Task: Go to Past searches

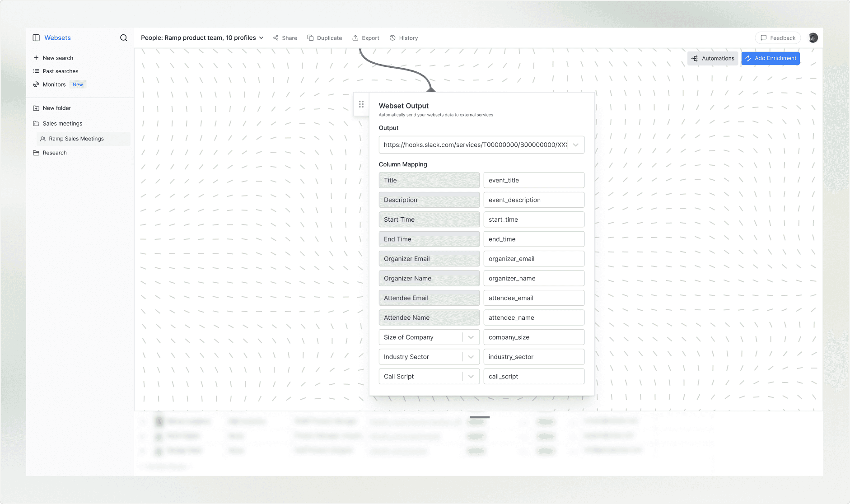Action: (61, 71)
